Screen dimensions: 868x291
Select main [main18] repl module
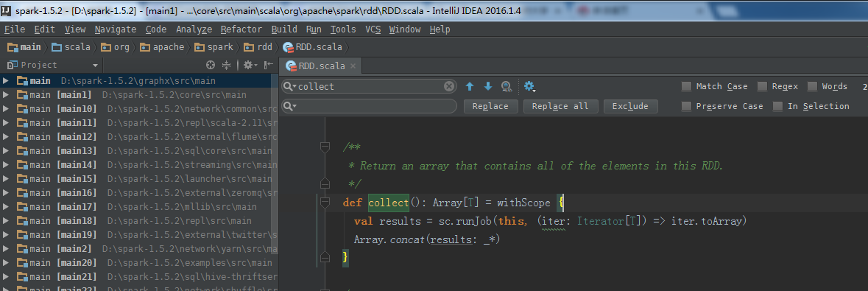click(138, 220)
